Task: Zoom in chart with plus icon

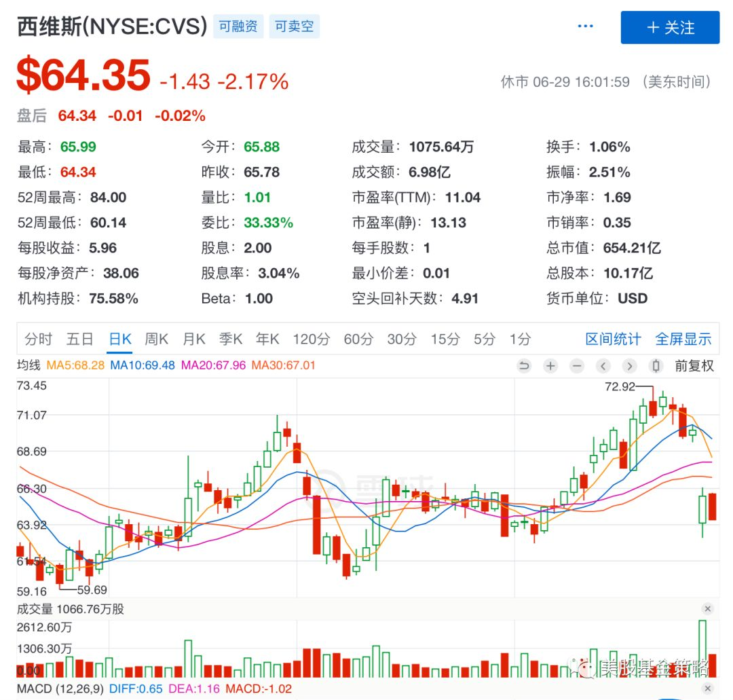Action: [x=550, y=366]
